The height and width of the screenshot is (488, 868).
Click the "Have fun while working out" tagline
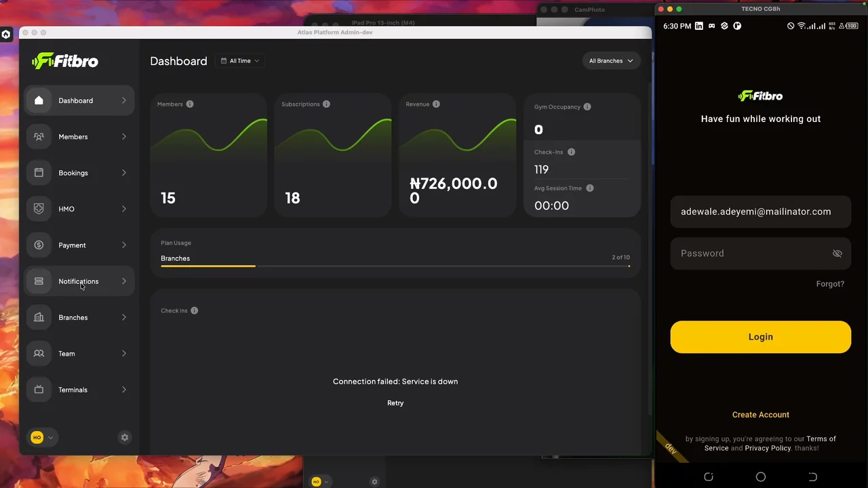coord(761,119)
